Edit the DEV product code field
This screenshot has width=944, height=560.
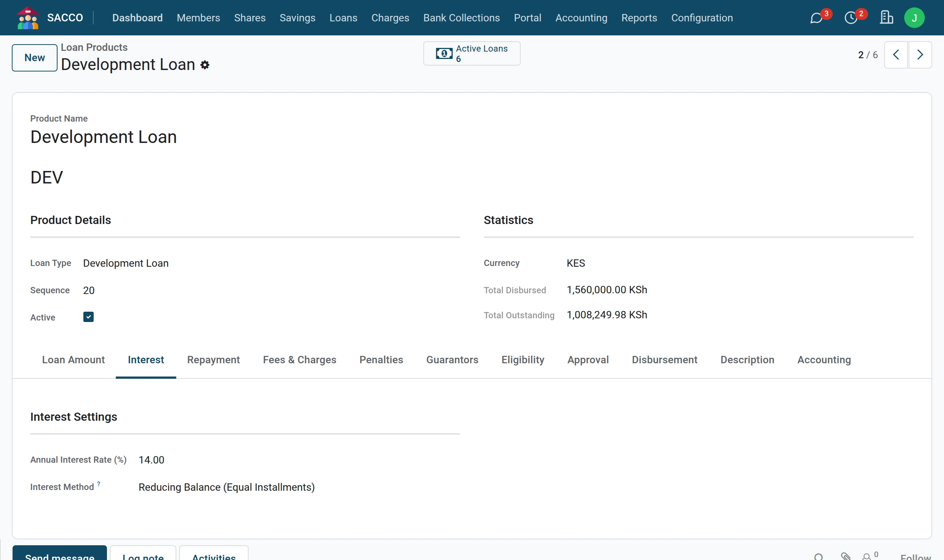tap(46, 177)
